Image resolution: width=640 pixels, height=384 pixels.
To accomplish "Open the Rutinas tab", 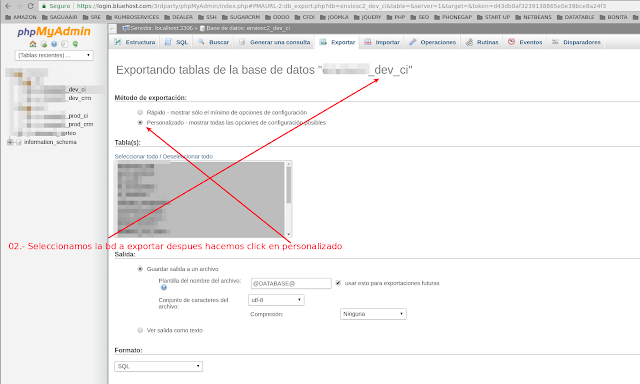I will tap(482, 42).
